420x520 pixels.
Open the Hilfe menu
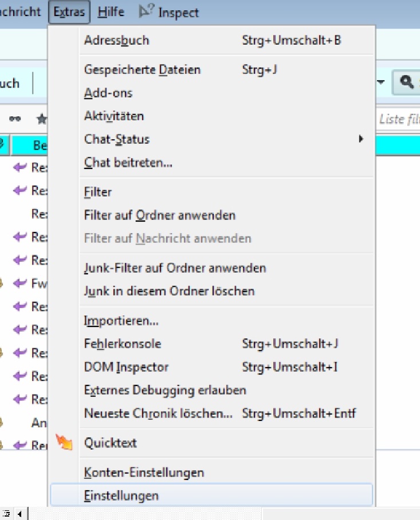[x=111, y=12]
